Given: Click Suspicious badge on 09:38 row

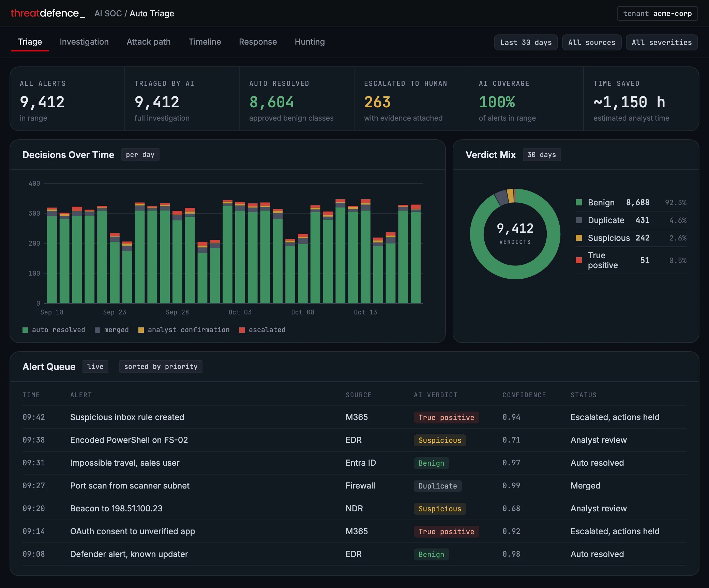Looking at the screenshot, I should [440, 440].
